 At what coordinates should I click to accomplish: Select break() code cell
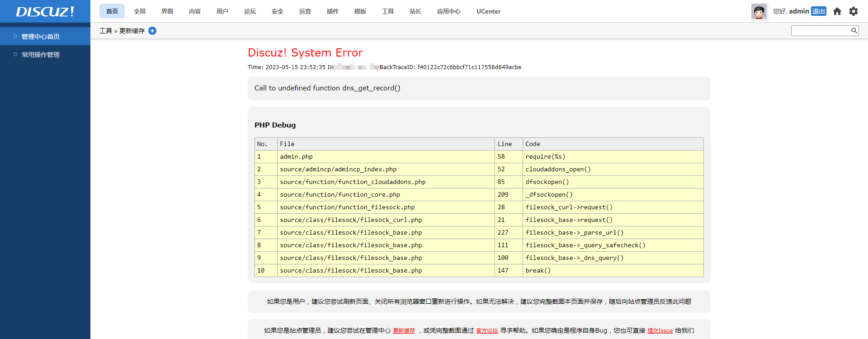(x=613, y=270)
